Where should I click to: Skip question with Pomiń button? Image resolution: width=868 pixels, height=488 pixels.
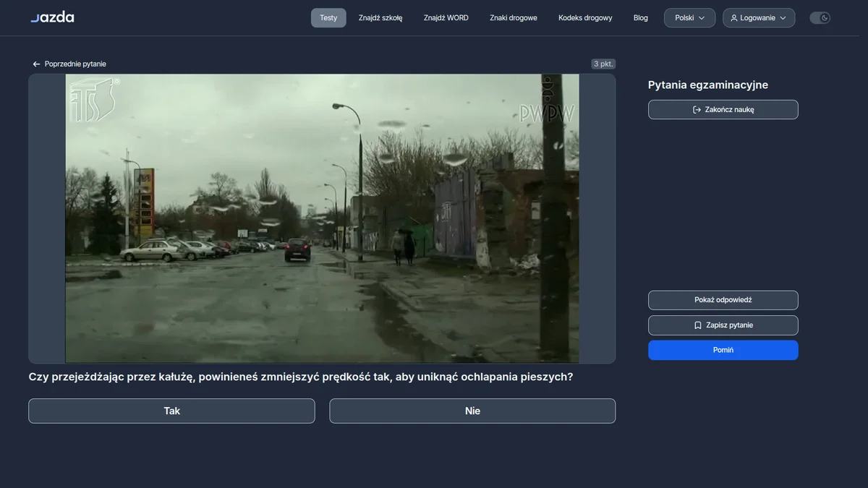[x=723, y=350]
